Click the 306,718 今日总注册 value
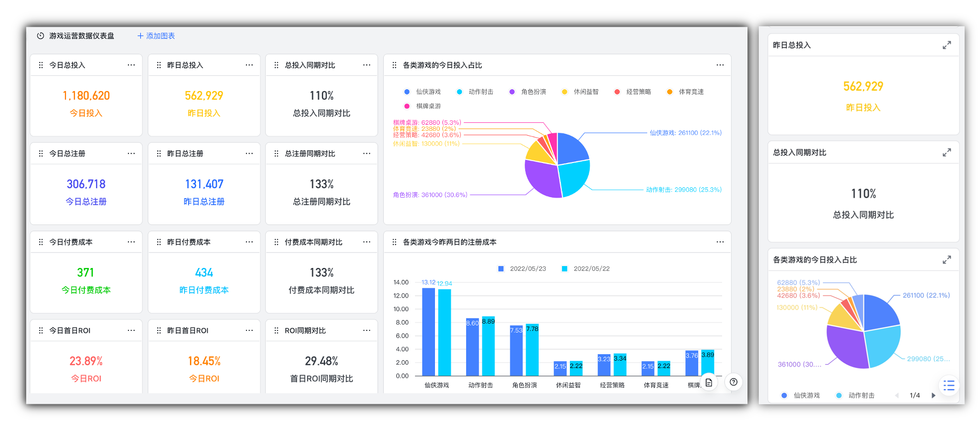Image resolution: width=980 pixels, height=431 pixels. coord(86,184)
